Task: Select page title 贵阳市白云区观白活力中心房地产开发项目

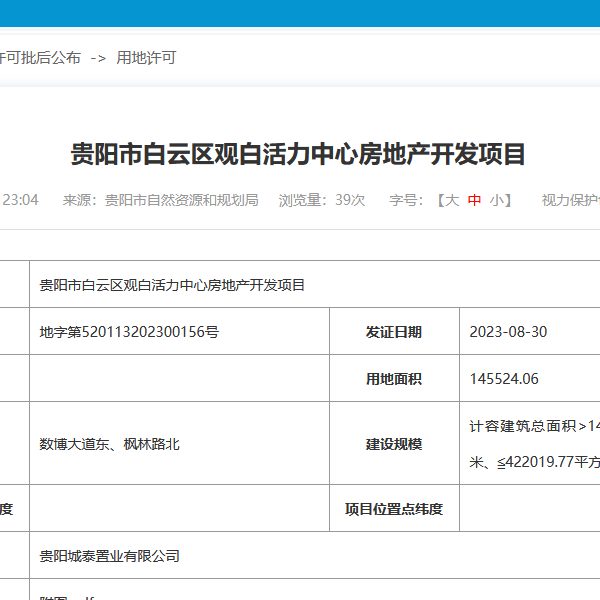Action: [298, 154]
